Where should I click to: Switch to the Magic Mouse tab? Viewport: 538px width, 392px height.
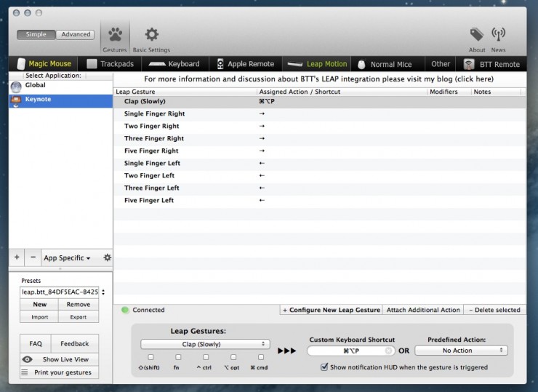click(x=44, y=64)
